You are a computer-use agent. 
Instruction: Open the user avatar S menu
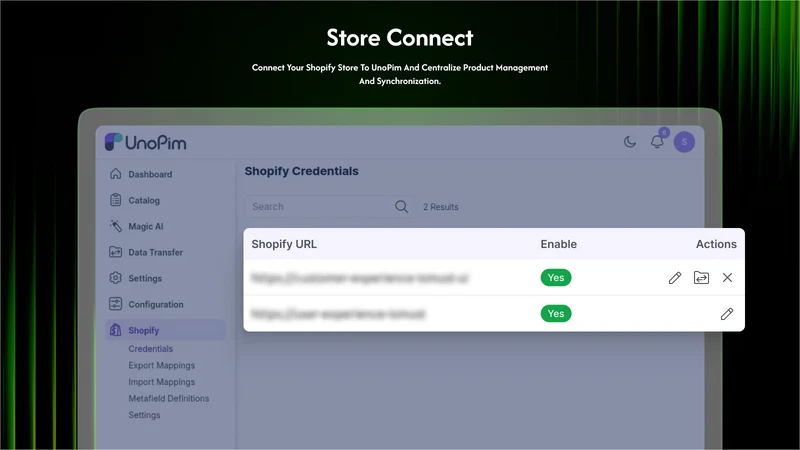(x=684, y=142)
